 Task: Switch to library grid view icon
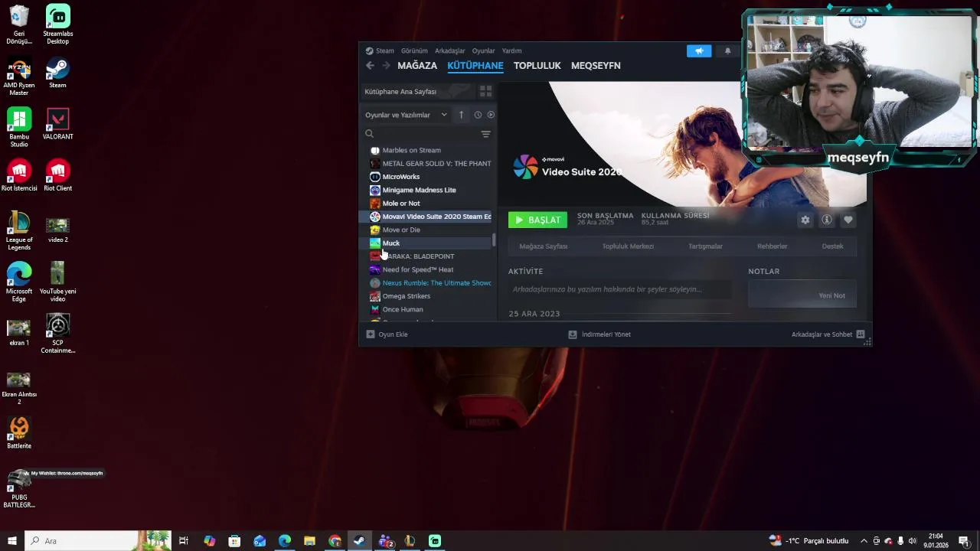[485, 91]
